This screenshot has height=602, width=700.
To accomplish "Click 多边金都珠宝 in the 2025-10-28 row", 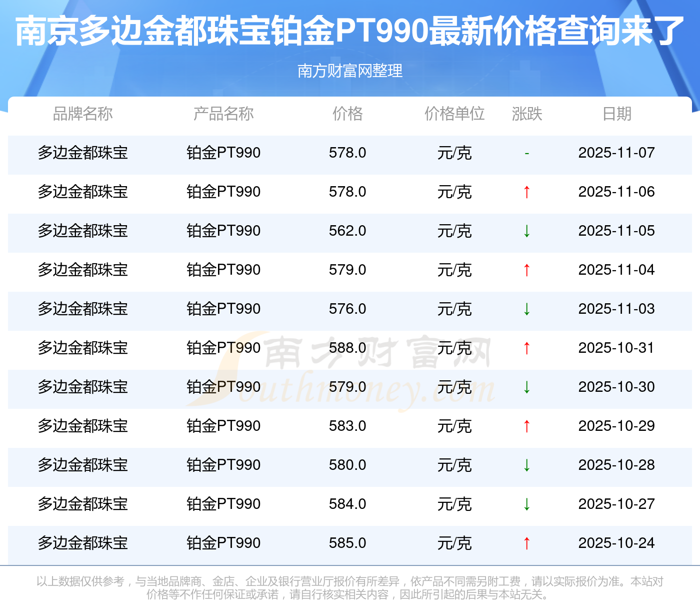I will point(83,465).
